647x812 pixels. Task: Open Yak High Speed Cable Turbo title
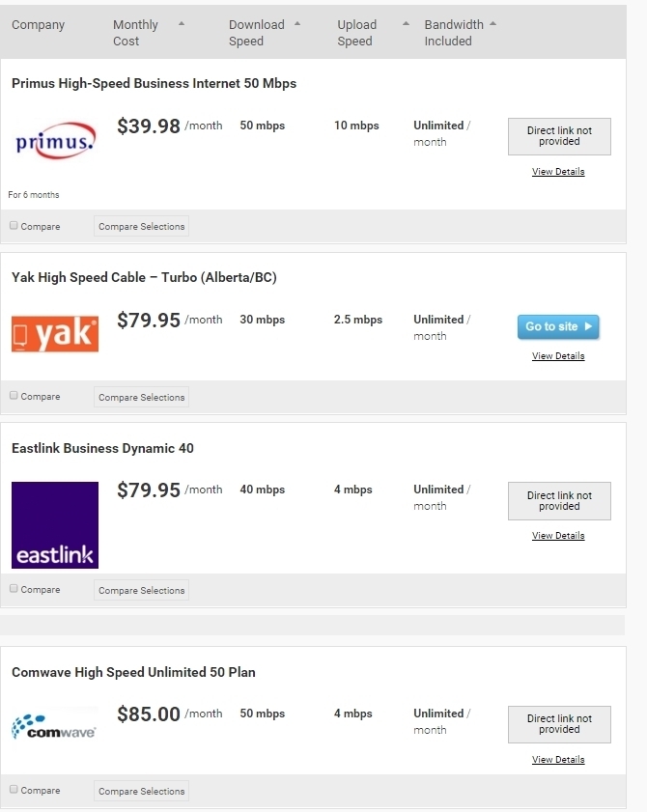tap(144, 278)
